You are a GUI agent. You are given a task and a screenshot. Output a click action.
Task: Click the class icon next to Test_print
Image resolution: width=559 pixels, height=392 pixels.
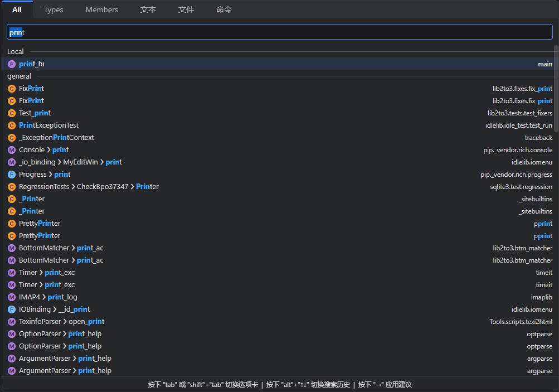(x=11, y=113)
